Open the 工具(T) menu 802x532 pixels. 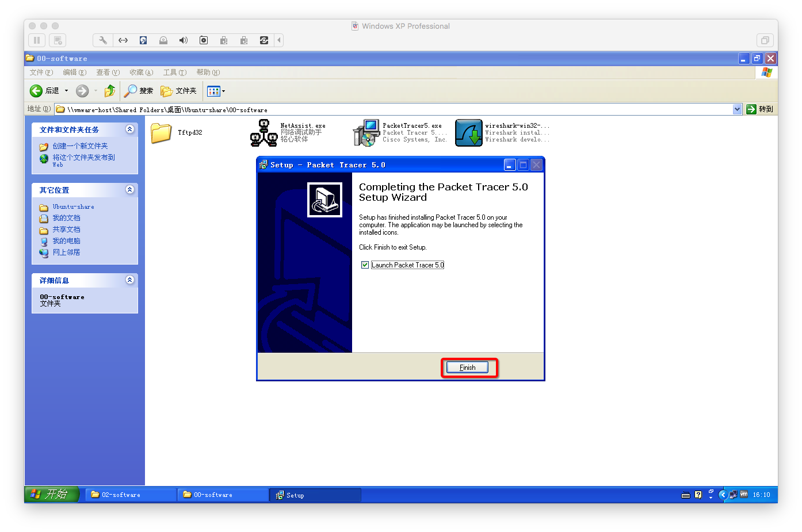pyautogui.click(x=175, y=72)
